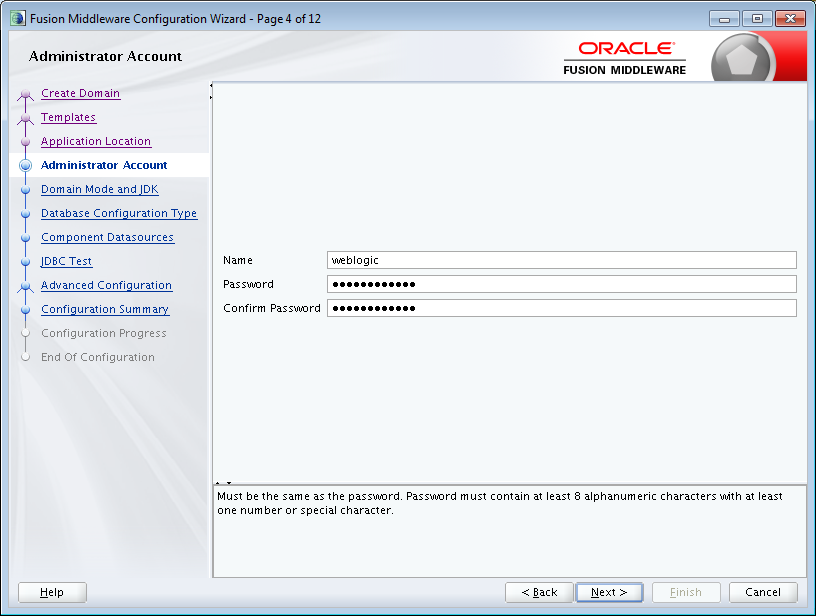816x616 pixels.
Task: Select the Advanced Configuration step
Action: pos(106,285)
